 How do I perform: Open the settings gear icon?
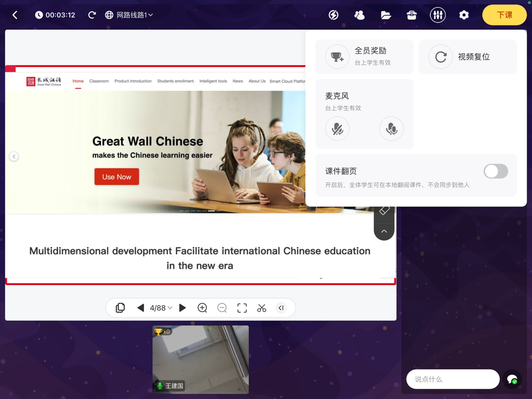464,15
